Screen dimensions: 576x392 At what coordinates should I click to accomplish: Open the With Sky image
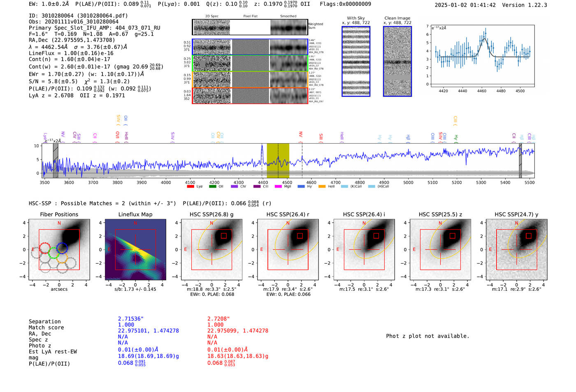pyautogui.click(x=356, y=61)
